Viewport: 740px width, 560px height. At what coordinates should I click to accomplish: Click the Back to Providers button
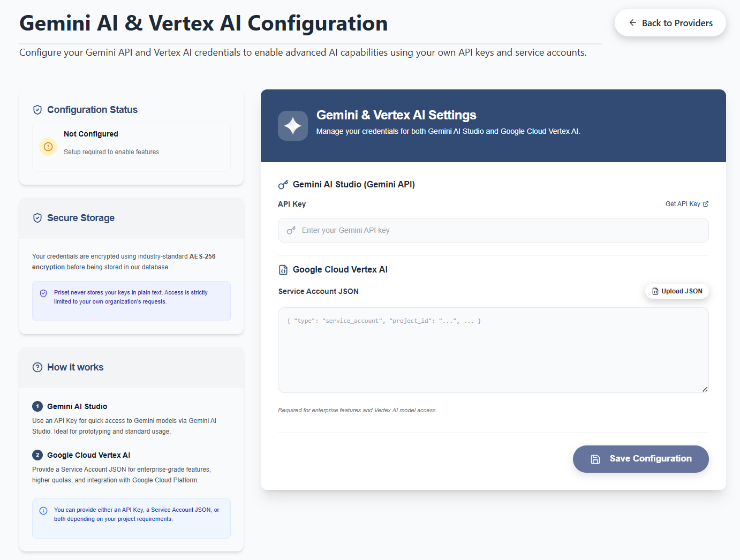coord(670,23)
